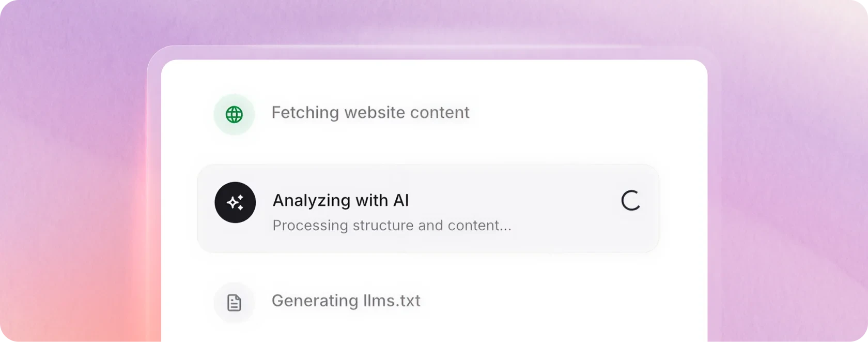Select the highlighted Analyzing with AI panel
Viewport: 868px width, 342px height.
point(428,208)
